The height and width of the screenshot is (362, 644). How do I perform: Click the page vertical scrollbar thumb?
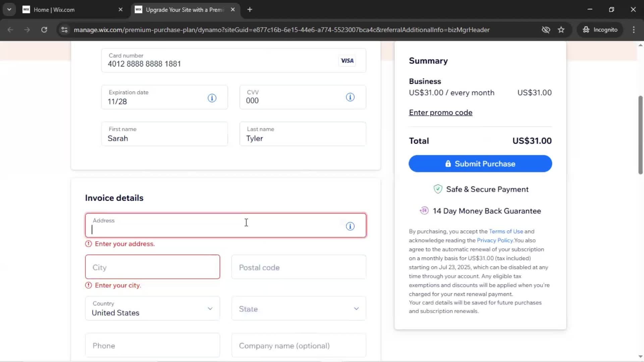coord(640,135)
